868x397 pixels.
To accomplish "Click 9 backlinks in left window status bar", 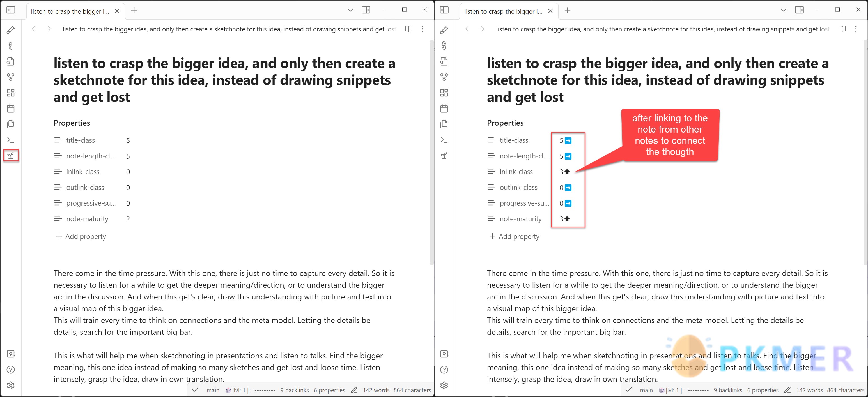I will click(295, 390).
